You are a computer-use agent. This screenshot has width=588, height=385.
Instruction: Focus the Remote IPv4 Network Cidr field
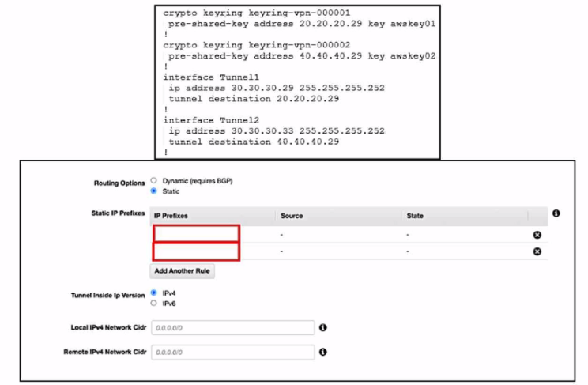pyautogui.click(x=232, y=352)
